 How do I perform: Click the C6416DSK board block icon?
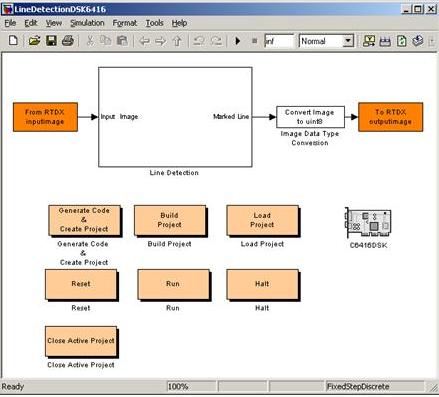click(368, 222)
